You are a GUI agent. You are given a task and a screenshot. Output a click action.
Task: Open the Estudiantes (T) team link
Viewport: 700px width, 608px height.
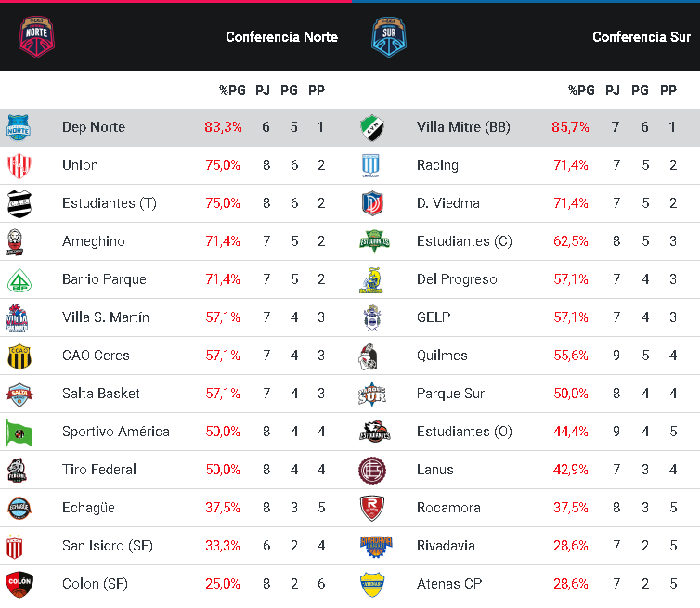click(110, 203)
